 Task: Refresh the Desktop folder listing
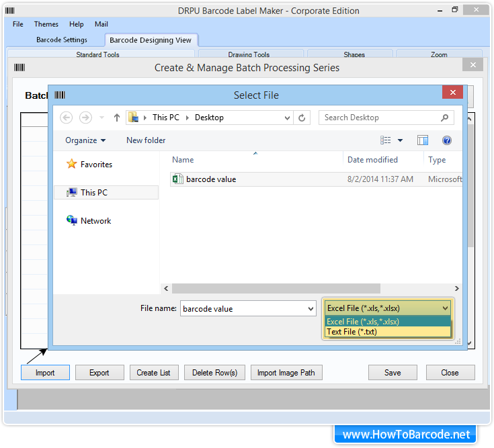tap(302, 118)
